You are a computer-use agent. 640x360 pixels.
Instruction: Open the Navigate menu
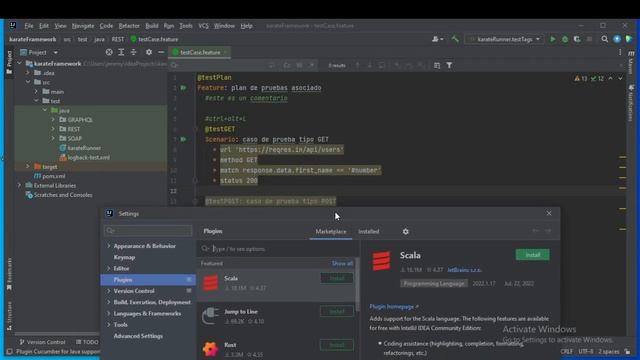[x=83, y=26]
